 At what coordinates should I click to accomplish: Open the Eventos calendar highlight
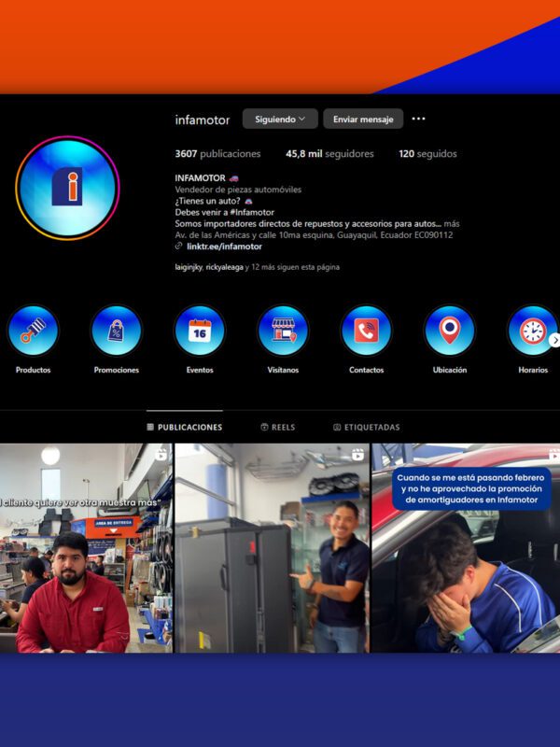(x=200, y=331)
